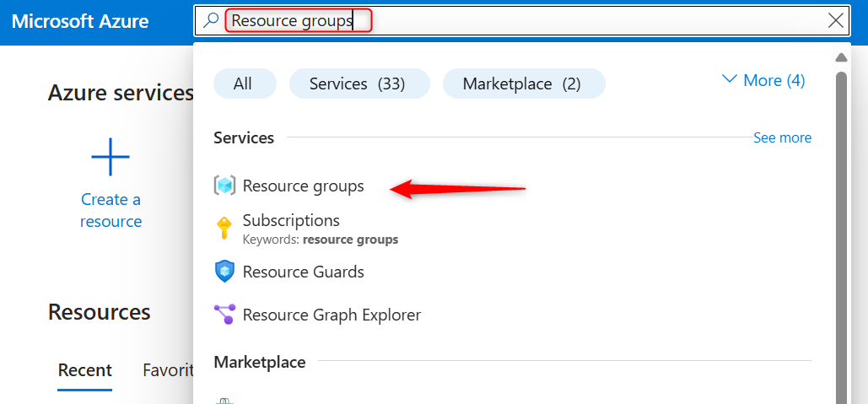This screenshot has width=868, height=404.
Task: Click the scrollbar up arrow
Action: [842, 57]
